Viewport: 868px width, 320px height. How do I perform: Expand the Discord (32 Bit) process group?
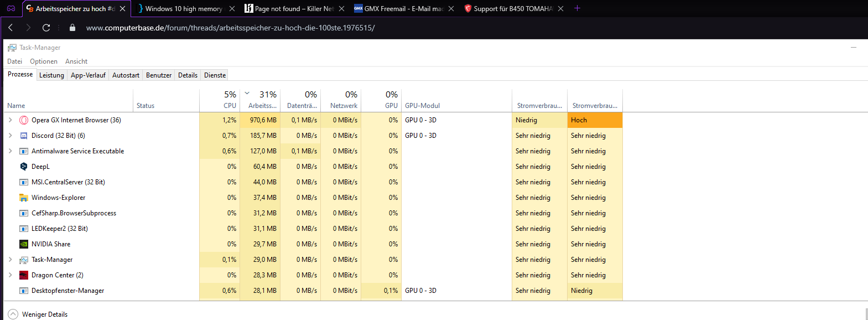pyautogui.click(x=10, y=136)
